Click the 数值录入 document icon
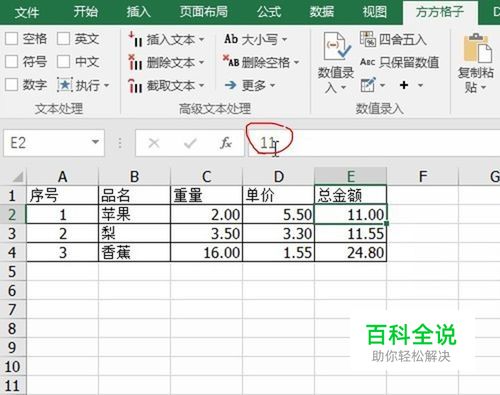Viewport: 500px width, 395px height. click(336, 46)
